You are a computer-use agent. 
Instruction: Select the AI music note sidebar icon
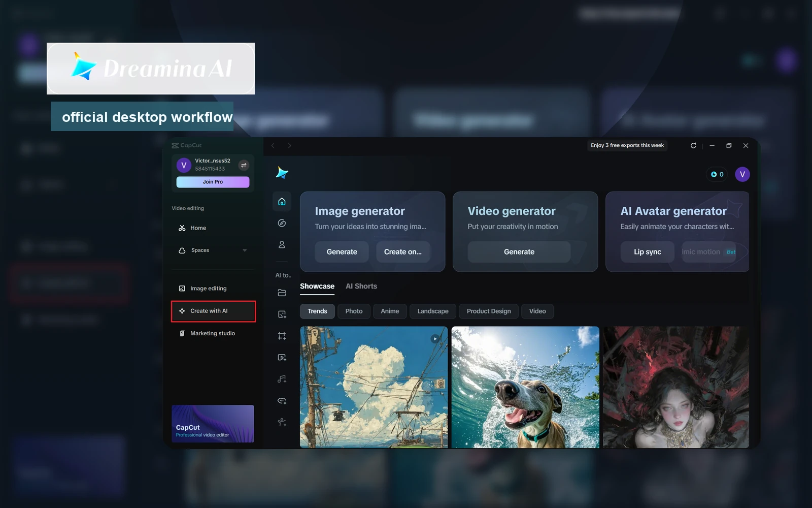pos(282,379)
